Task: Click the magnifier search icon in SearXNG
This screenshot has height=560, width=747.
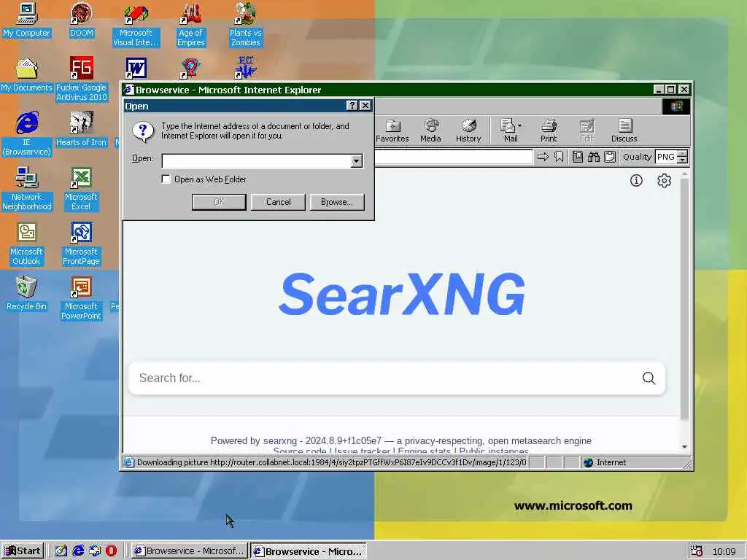Action: click(x=649, y=378)
